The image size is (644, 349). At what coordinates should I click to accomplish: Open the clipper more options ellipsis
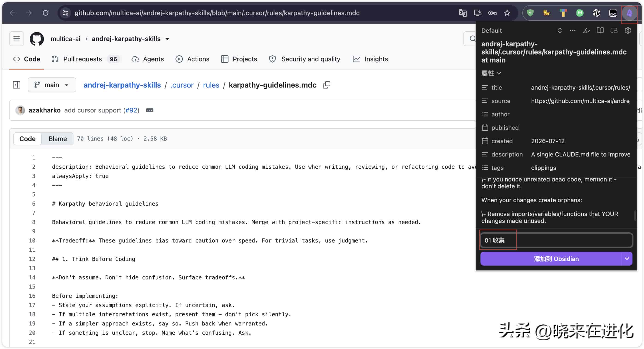pos(573,30)
